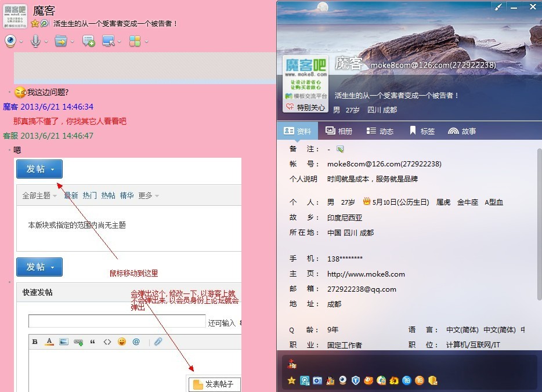This screenshot has width=542, height=392.
Task: Insert link icon in post editor
Action: (78, 342)
